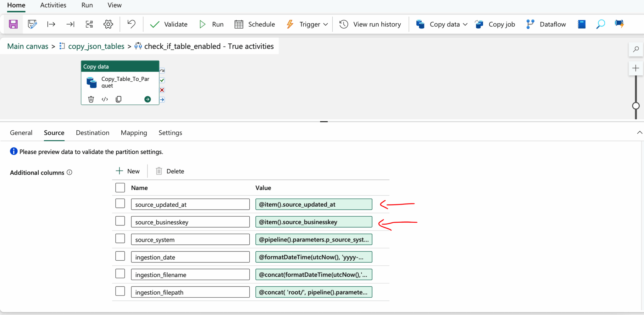Click the Save icon in the toolbar
Image resolution: width=644 pixels, height=315 pixels.
point(13,24)
